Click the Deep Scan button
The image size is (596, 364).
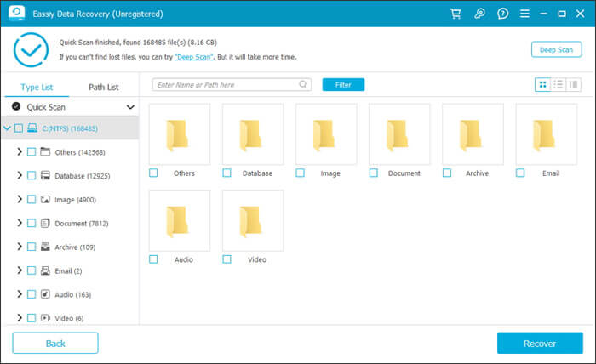[557, 49]
